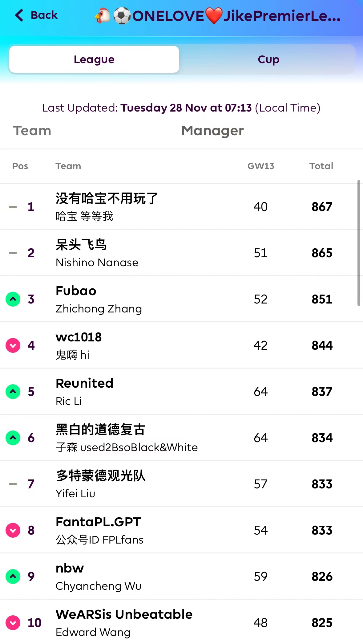This screenshot has width=363, height=644.
Task: Click the Back button text
Action: (44, 15)
